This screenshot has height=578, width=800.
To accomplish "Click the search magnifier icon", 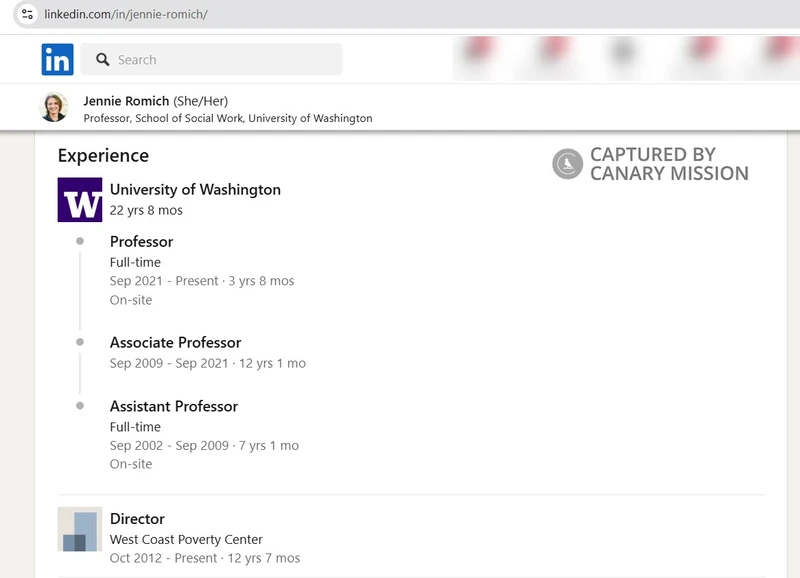I will tap(103, 60).
